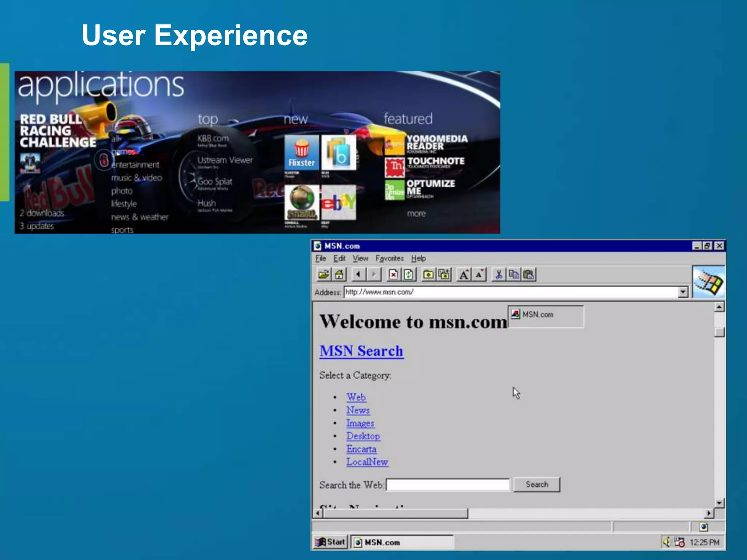The image size is (747, 560).
Task: Click the Forward arrow toolbar button
Action: (374, 274)
